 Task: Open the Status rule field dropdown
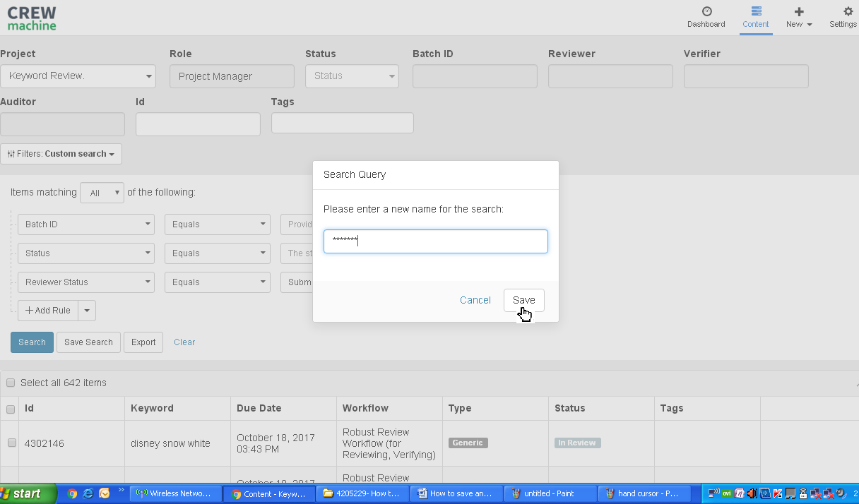pyautogui.click(x=86, y=253)
